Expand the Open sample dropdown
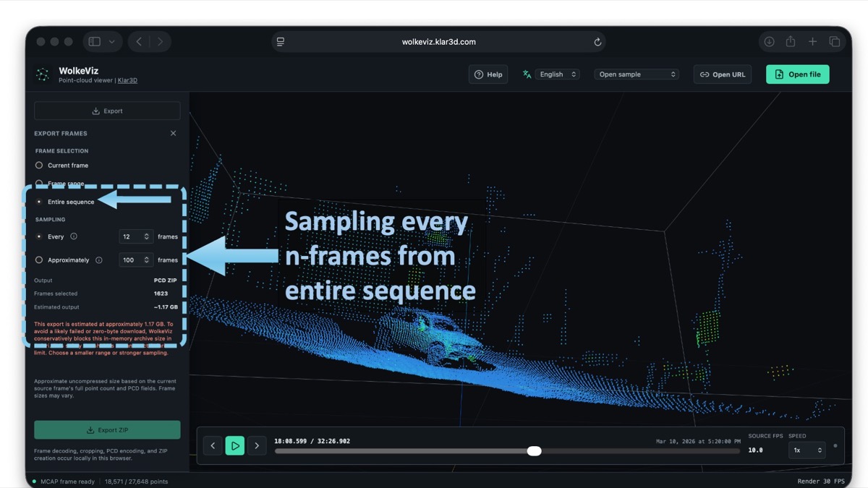This screenshot has width=868, height=488. (x=637, y=74)
